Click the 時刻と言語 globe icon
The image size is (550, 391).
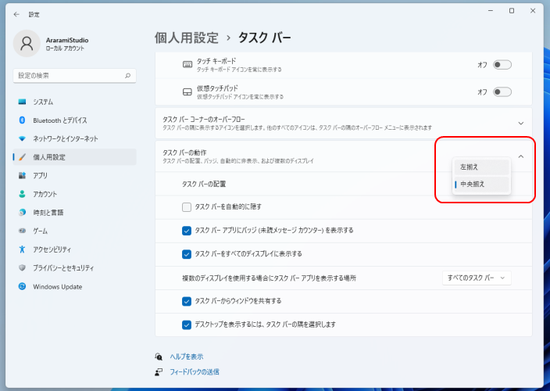[22, 213]
